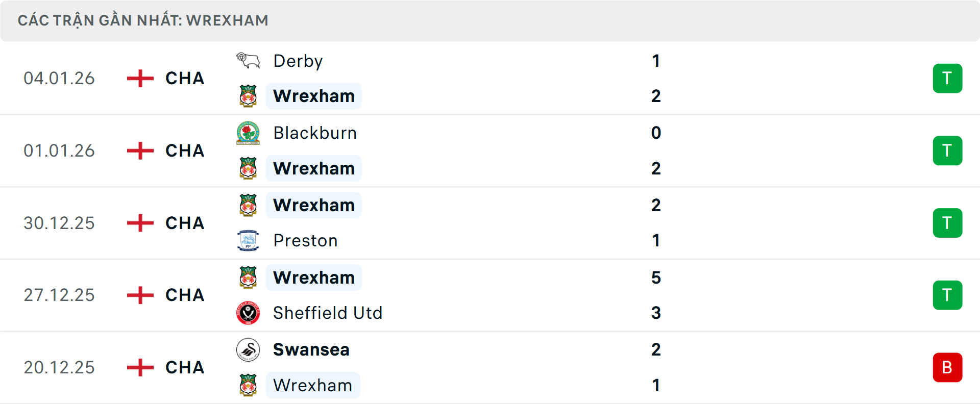Click the Swansea club crest
980x404 pixels.
click(x=248, y=350)
